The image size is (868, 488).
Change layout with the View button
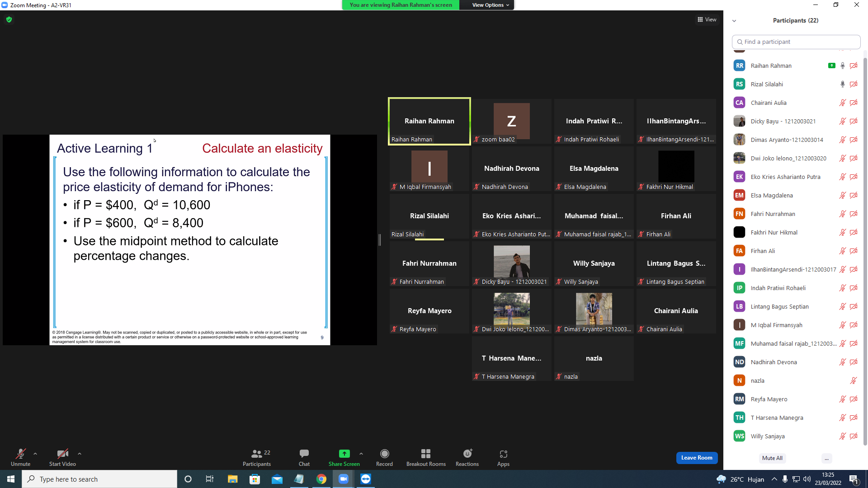707,19
